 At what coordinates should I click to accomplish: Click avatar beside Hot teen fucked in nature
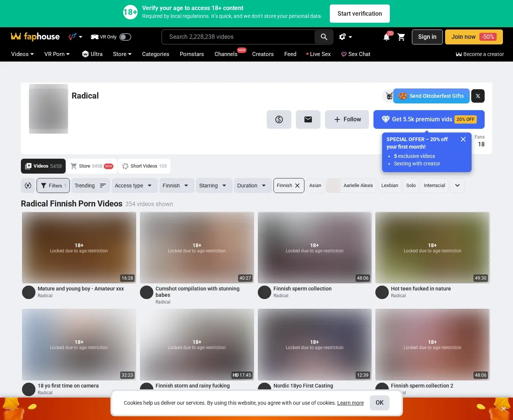(x=382, y=292)
